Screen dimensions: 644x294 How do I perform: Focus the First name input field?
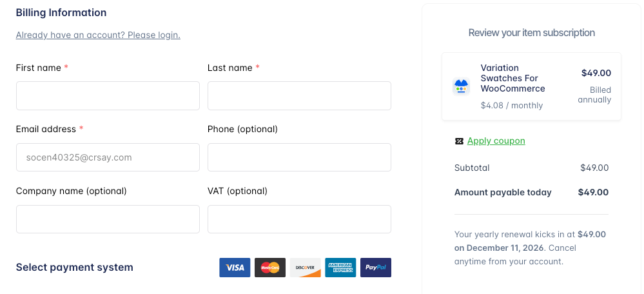point(108,96)
